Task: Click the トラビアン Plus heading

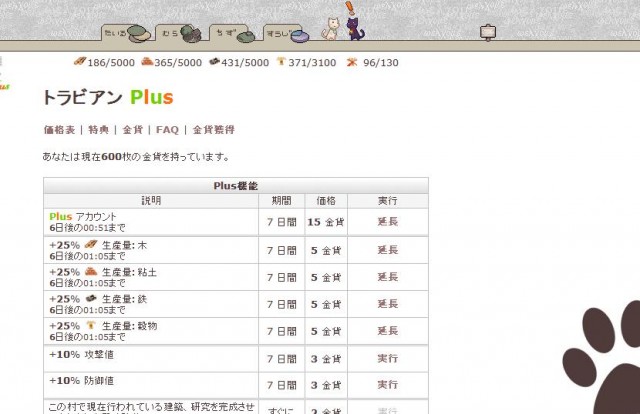Action: (x=108, y=98)
